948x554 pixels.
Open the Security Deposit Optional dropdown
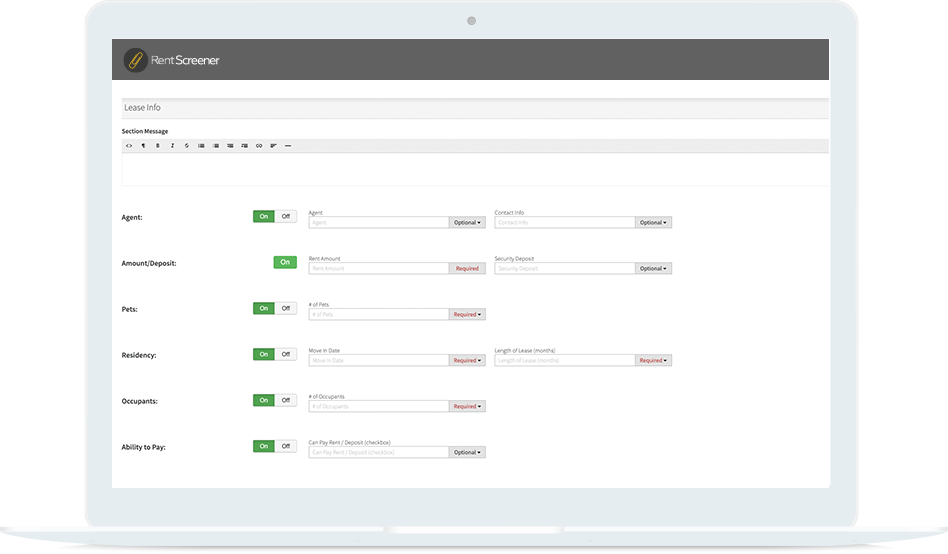pyautogui.click(x=653, y=269)
